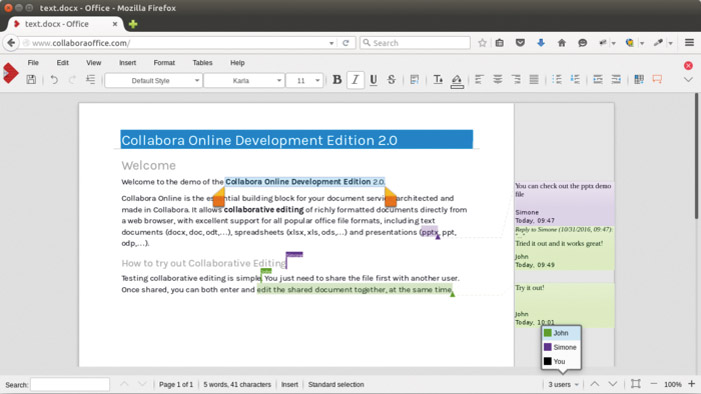This screenshot has height=394, width=701.
Task: Center the text horizontally
Action: tap(497, 80)
